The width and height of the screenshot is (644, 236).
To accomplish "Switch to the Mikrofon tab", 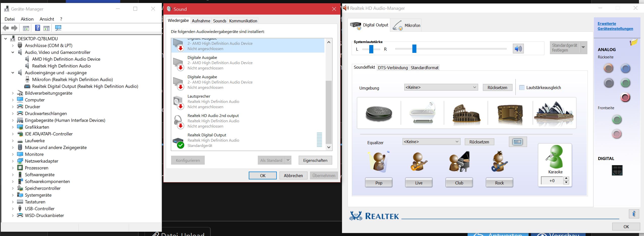I will click(x=406, y=25).
